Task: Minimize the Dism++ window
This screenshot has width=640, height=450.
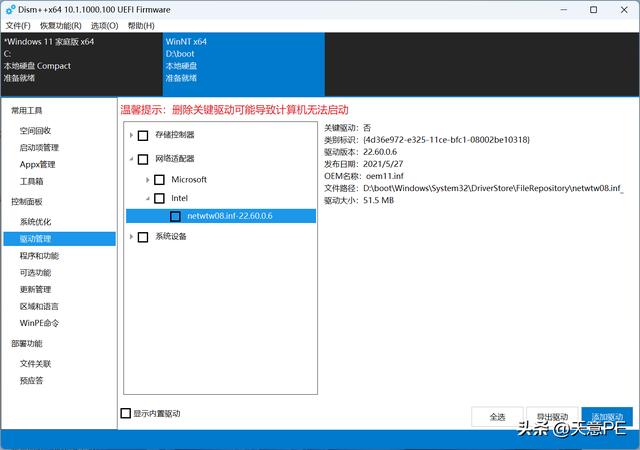Action: tap(564, 10)
